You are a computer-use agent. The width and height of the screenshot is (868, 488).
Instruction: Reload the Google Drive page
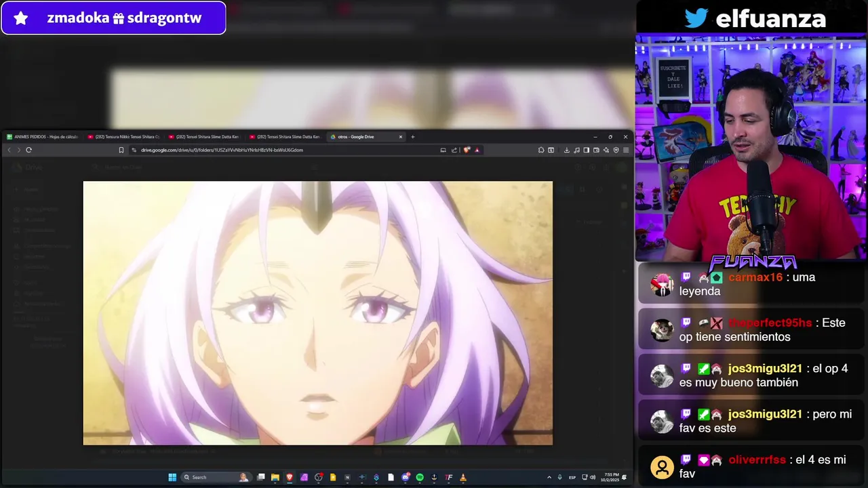click(x=28, y=150)
